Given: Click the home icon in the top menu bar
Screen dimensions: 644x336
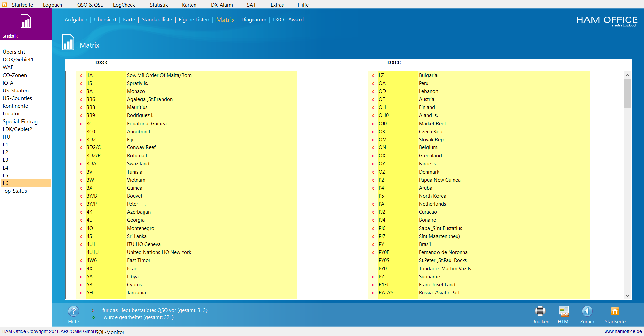Looking at the screenshot, I should tap(4, 4).
